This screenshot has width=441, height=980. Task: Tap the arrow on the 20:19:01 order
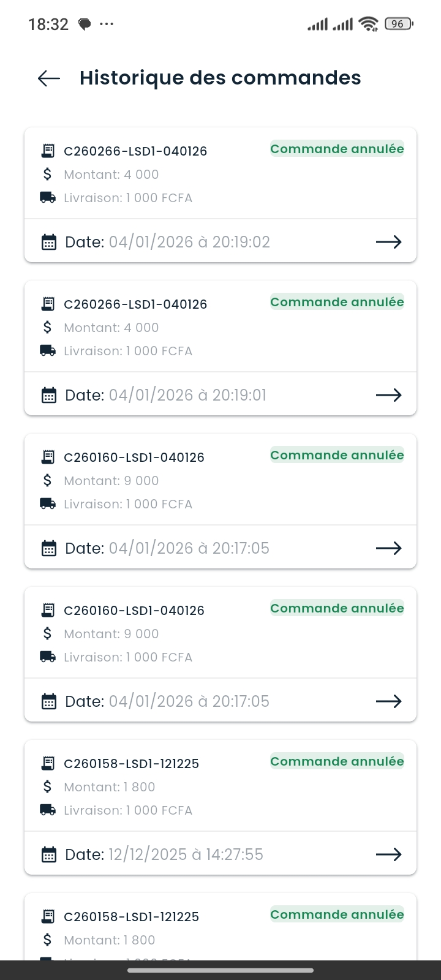pyautogui.click(x=388, y=395)
